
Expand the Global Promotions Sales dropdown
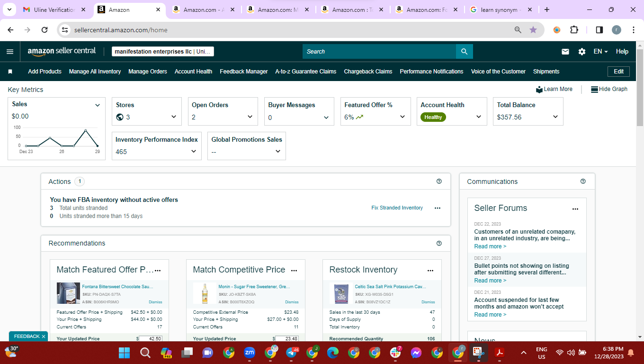(278, 152)
